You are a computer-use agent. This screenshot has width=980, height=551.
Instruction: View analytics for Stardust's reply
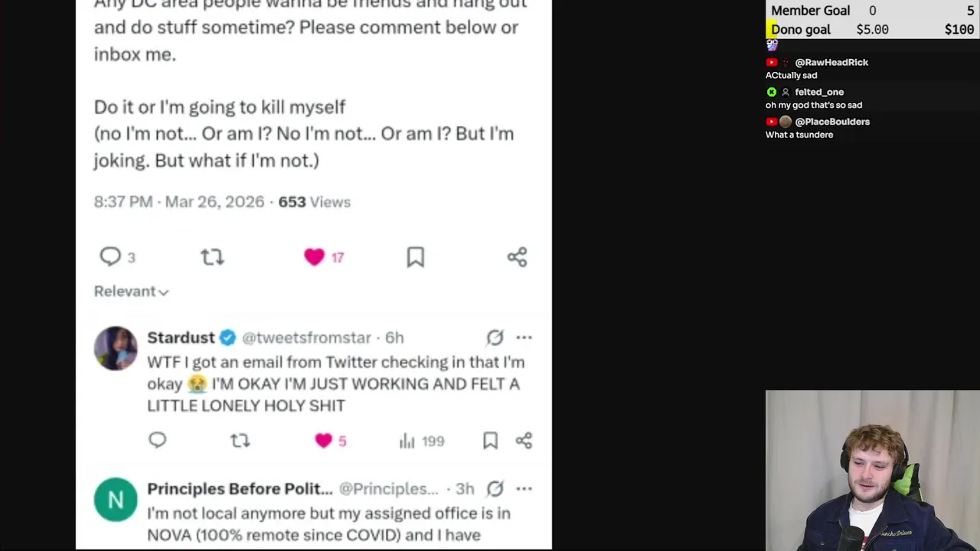pos(421,441)
